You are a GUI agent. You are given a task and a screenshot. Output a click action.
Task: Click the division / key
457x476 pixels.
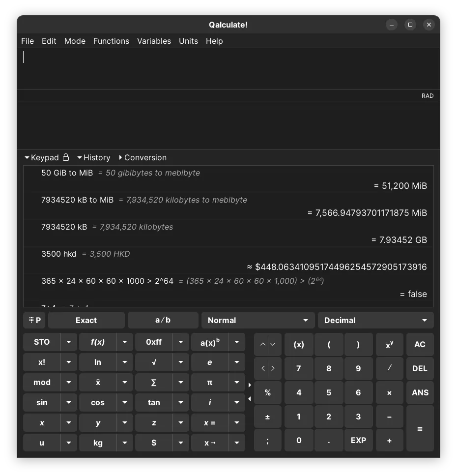pyautogui.click(x=389, y=368)
